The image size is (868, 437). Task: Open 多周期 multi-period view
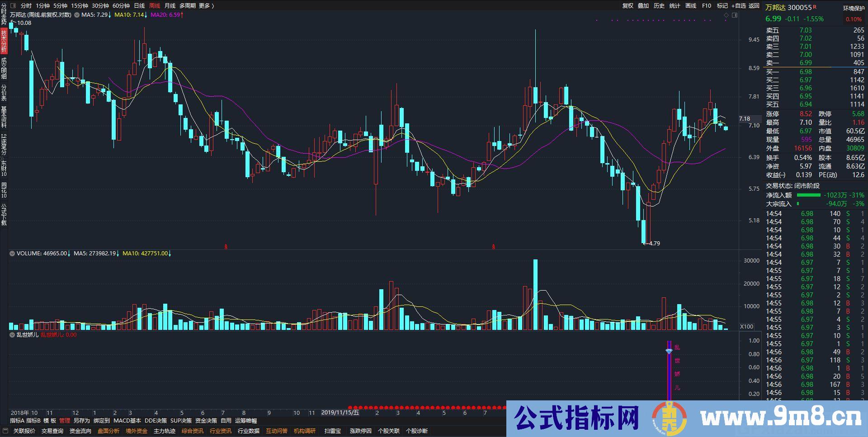(x=188, y=6)
